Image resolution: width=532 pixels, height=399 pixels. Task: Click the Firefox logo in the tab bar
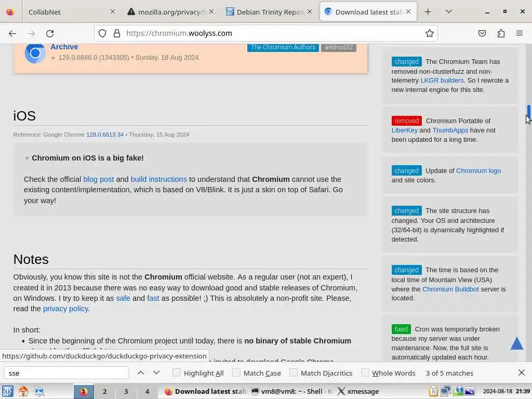[x=10, y=12]
